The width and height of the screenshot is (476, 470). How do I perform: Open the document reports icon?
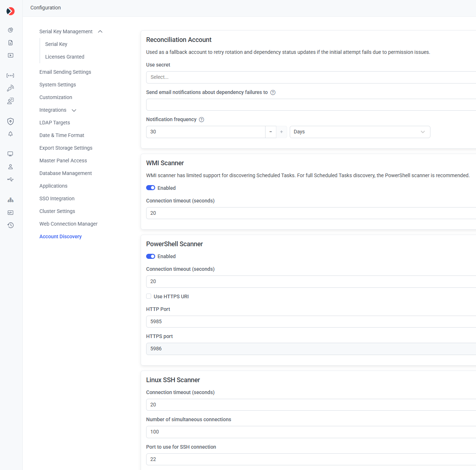tap(10, 43)
